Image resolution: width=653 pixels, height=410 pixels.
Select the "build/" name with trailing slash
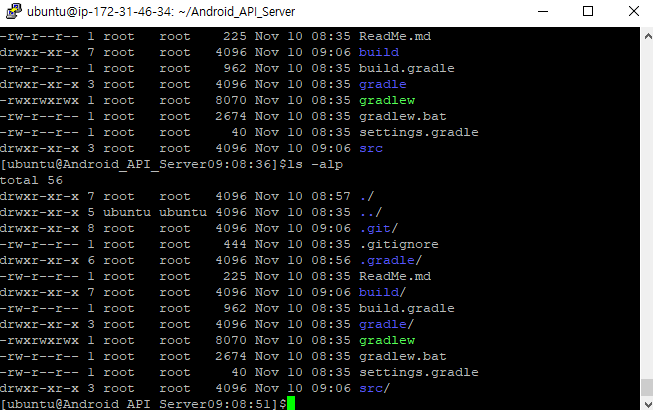point(382,292)
